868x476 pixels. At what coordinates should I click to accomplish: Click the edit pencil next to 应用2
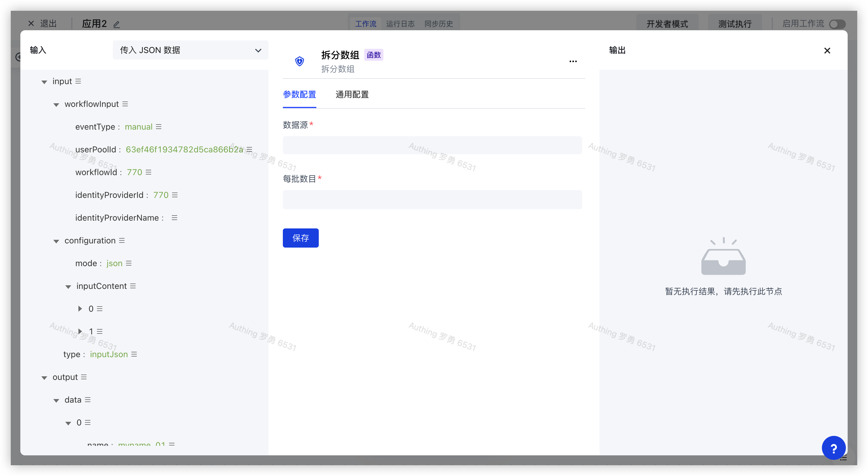point(117,24)
